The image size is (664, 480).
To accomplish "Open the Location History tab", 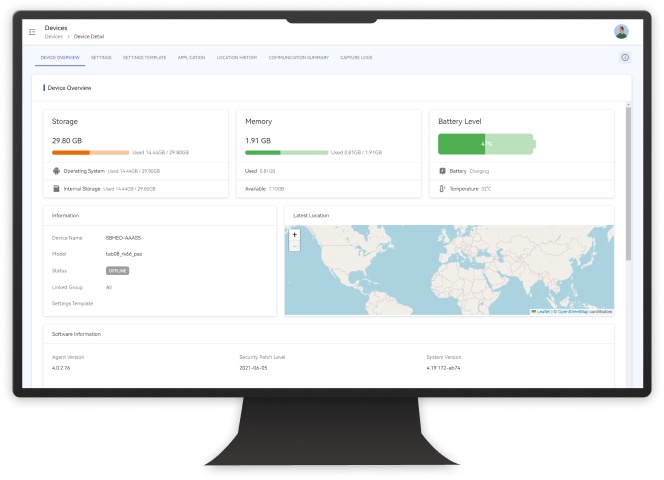I will (x=237, y=58).
